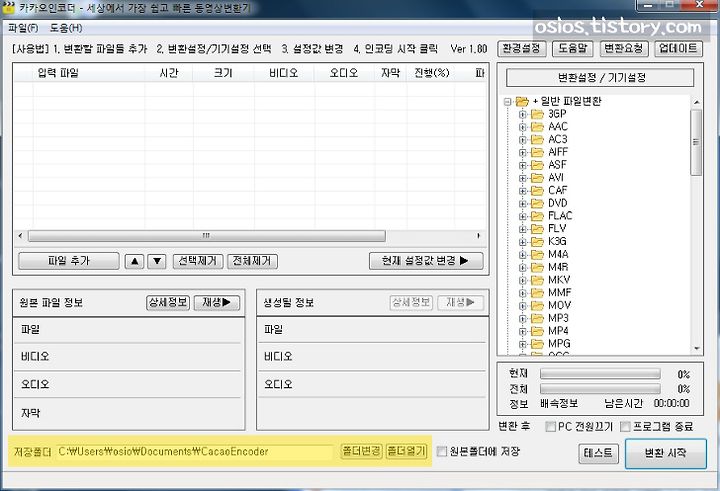Select the MKV folder icon
Viewport: 720px width, 491px height.
point(537,280)
